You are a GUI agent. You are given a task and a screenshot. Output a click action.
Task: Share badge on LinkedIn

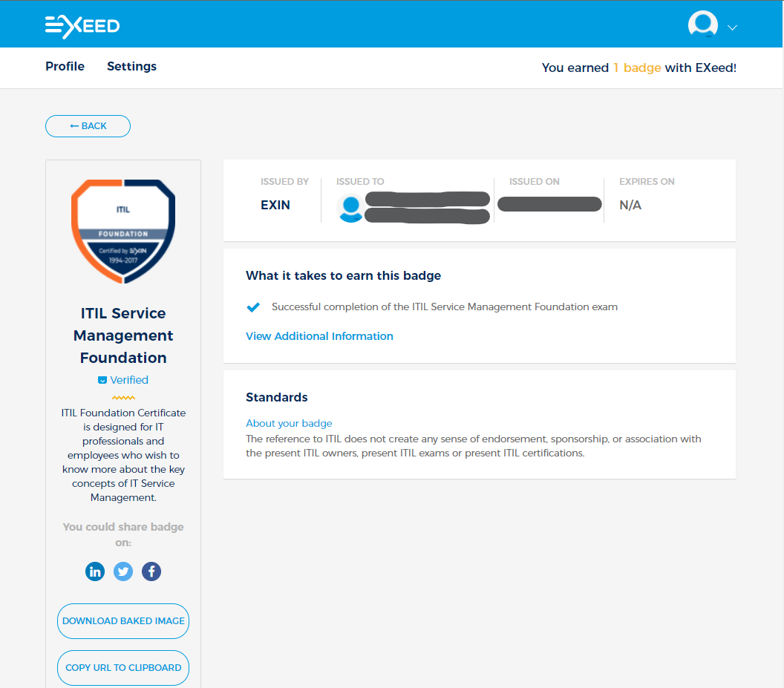click(95, 571)
